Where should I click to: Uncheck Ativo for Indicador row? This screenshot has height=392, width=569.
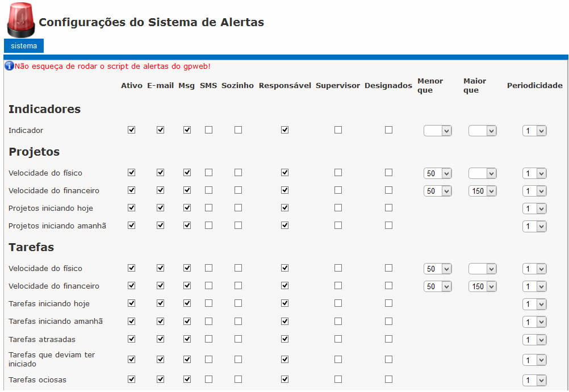pyautogui.click(x=131, y=130)
